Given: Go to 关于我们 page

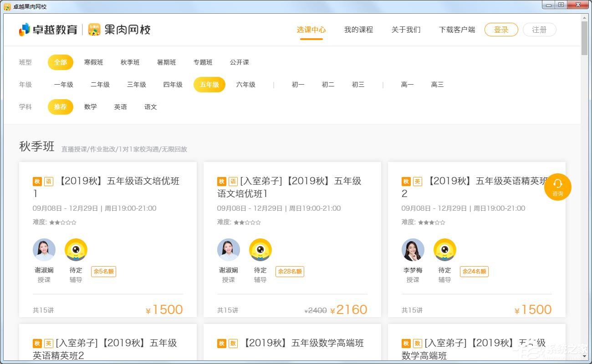Looking at the screenshot, I should click(x=406, y=30).
